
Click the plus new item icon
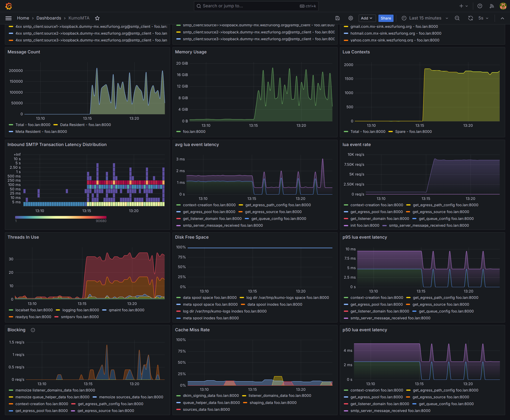point(461,6)
